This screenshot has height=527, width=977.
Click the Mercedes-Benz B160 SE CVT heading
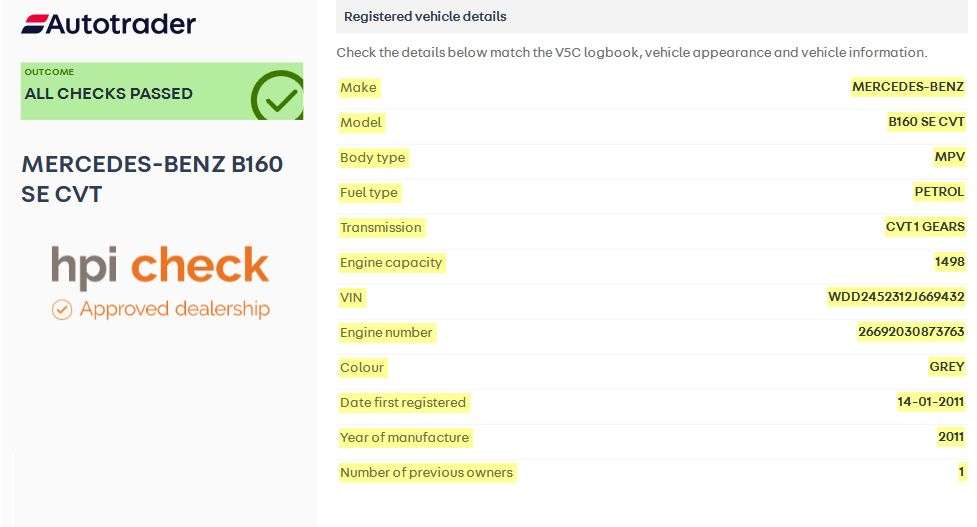pos(152,179)
